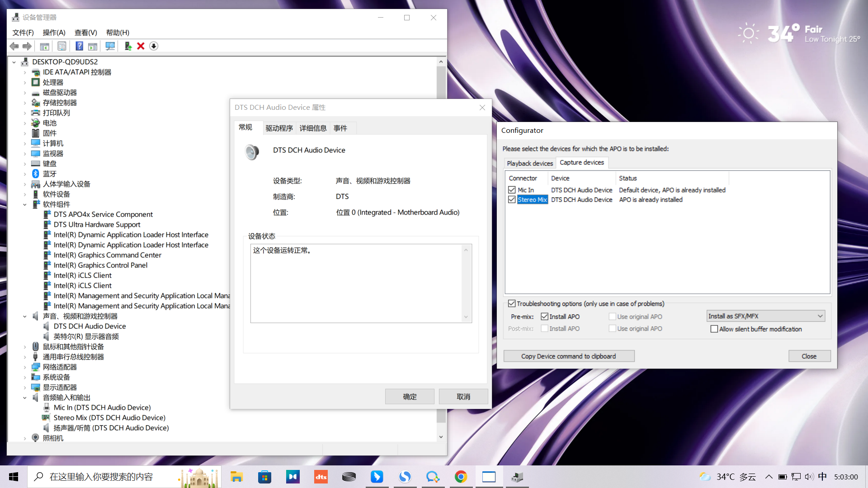Screen dimensions: 868x488
Task: Click the speaker volume tray icon
Action: tap(809, 477)
